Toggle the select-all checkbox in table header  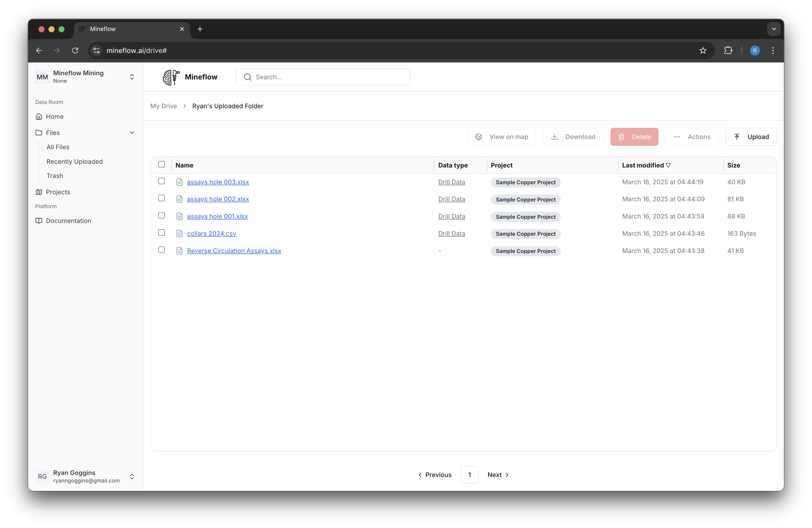[162, 164]
